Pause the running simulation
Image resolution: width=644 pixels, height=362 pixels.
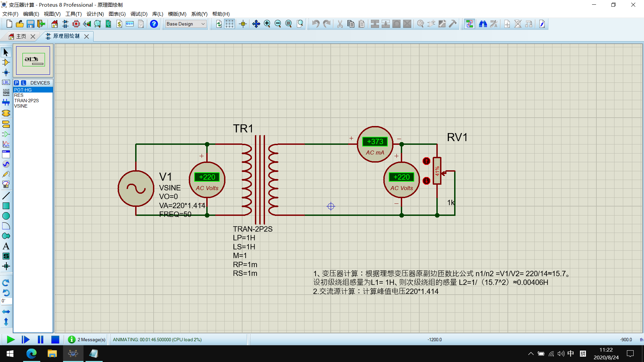(x=41, y=340)
